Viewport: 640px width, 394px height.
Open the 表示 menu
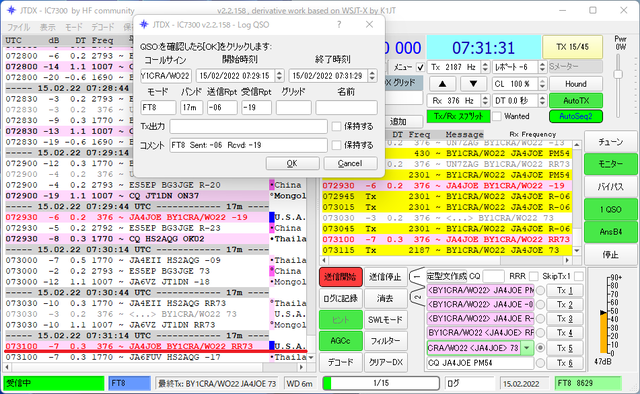(47, 27)
